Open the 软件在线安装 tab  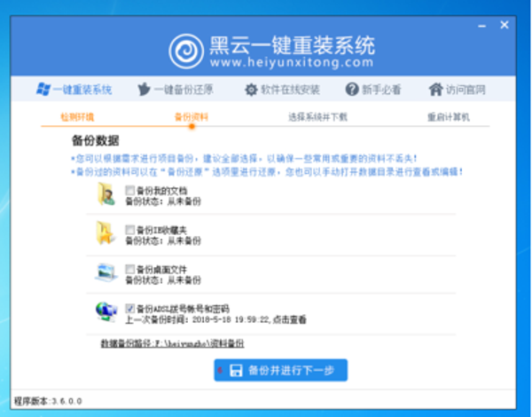pos(282,90)
